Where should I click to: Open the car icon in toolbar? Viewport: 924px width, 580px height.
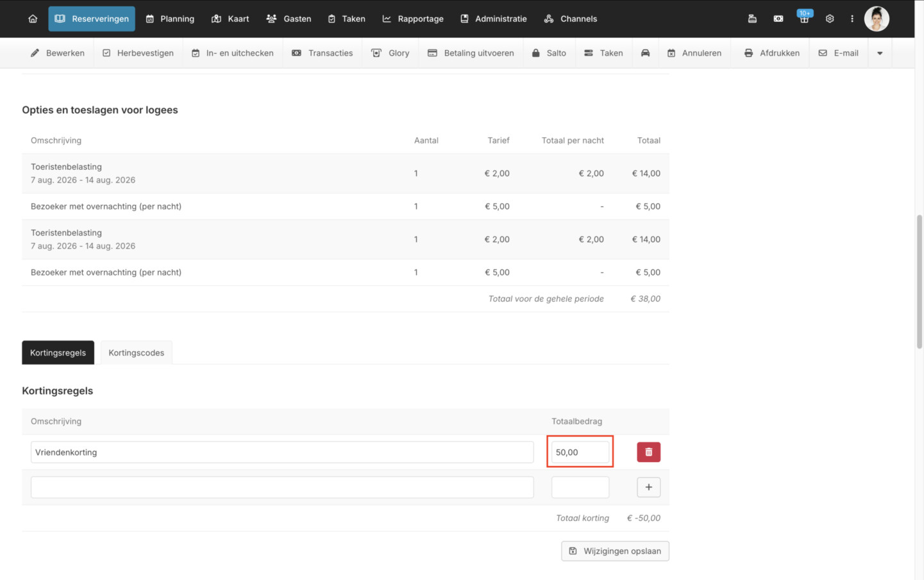click(x=645, y=53)
